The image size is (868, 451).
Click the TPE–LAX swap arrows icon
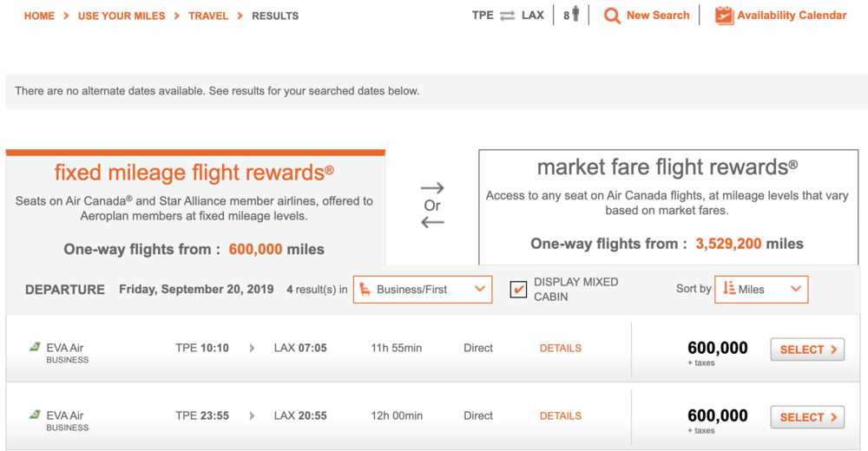(508, 16)
